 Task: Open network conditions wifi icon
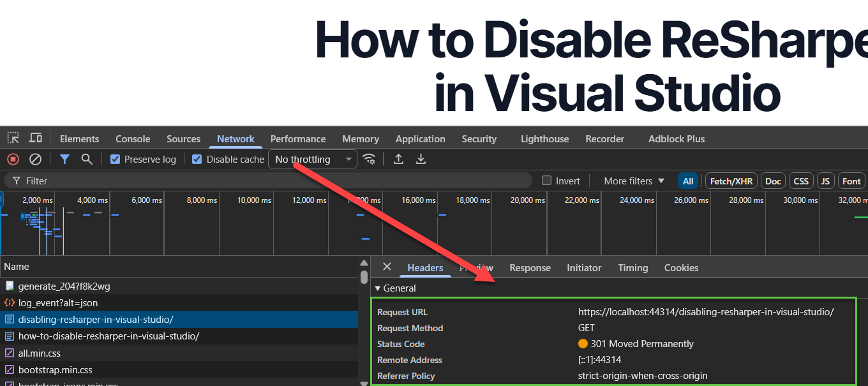(x=369, y=159)
